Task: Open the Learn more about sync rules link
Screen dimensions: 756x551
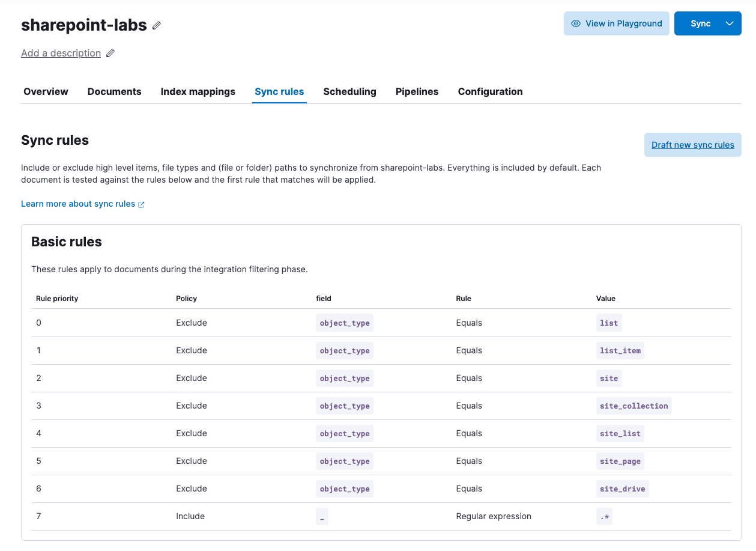Action: coord(77,204)
